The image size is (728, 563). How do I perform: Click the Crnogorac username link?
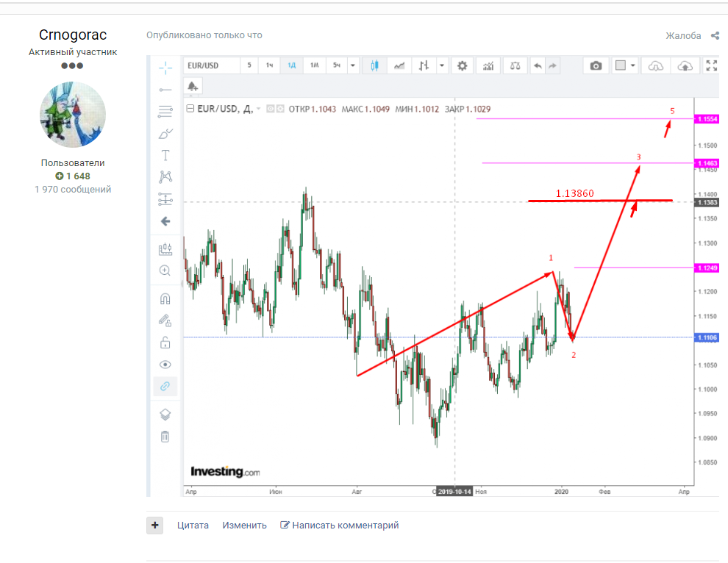73,35
